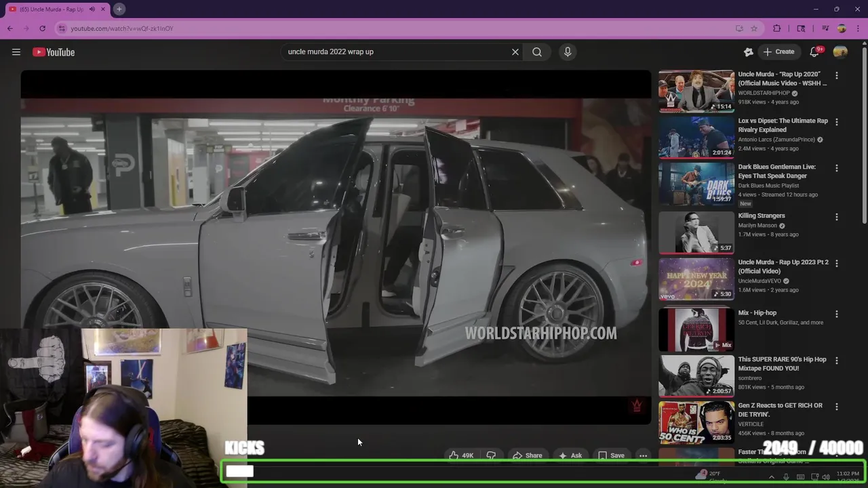Open Killing Strangers video title
868x488 pixels.
pos(762,216)
